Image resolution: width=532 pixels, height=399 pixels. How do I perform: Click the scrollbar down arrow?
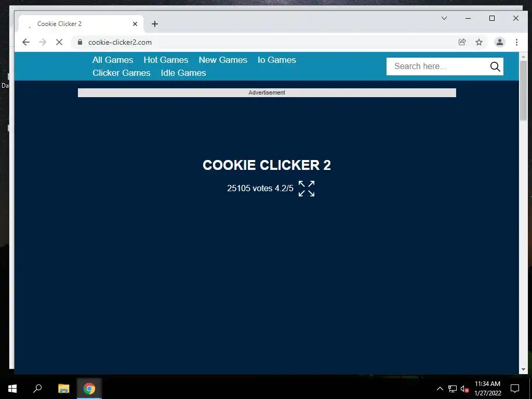tap(523, 369)
